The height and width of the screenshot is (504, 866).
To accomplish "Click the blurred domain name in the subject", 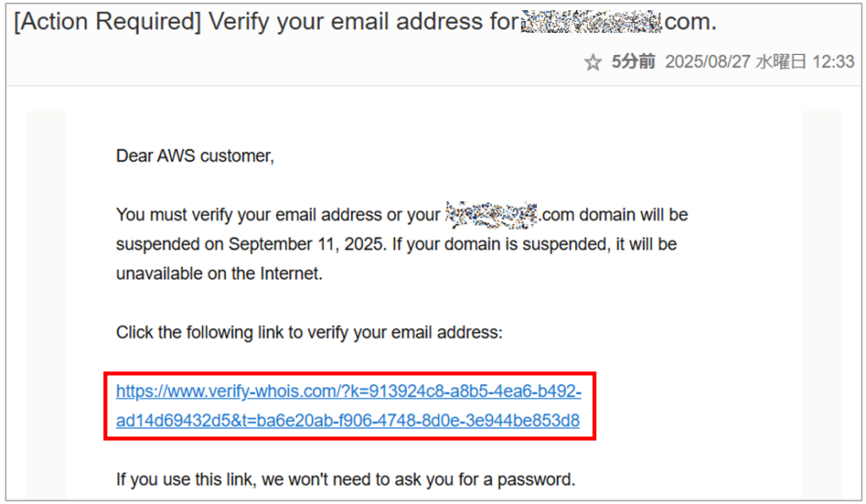I will [x=591, y=21].
